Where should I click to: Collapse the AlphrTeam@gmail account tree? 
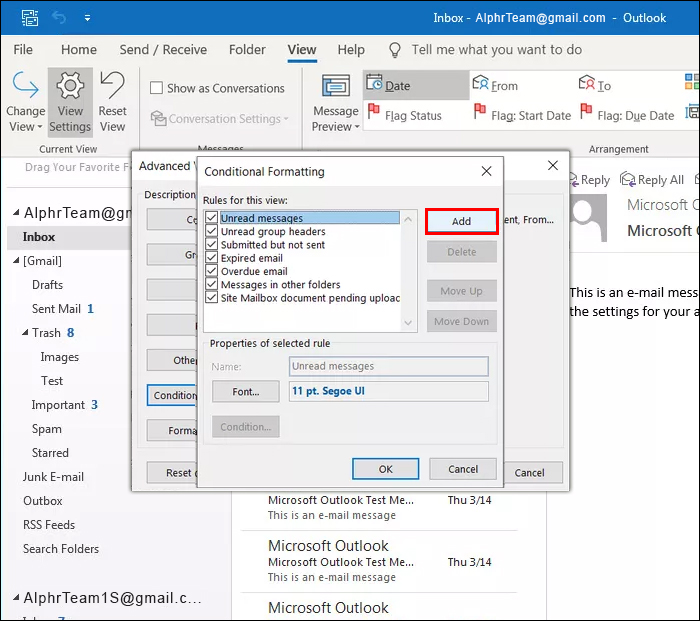click(16, 213)
